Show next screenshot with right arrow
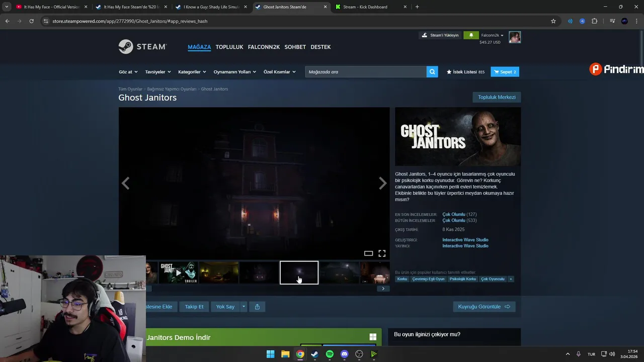The image size is (644, 362). click(x=383, y=184)
